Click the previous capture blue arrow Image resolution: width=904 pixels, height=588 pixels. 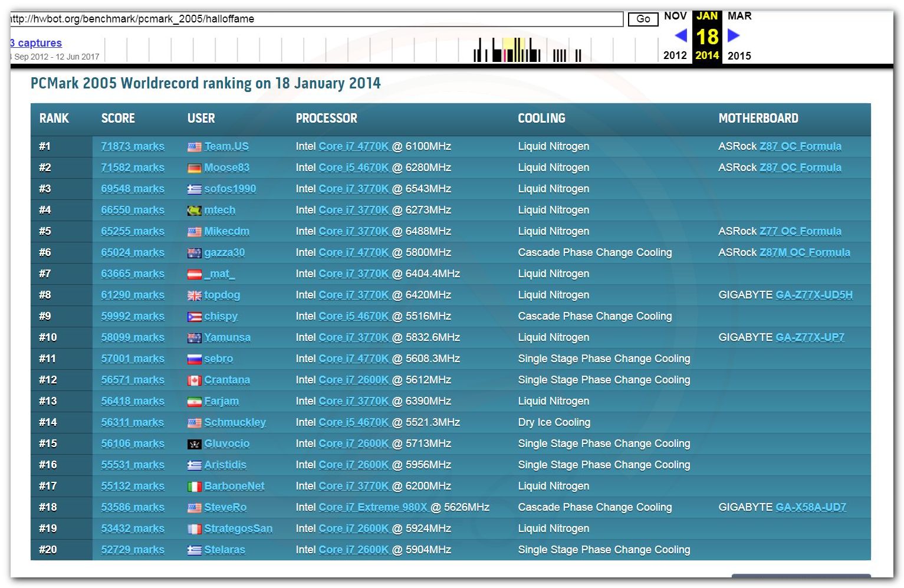coord(681,36)
